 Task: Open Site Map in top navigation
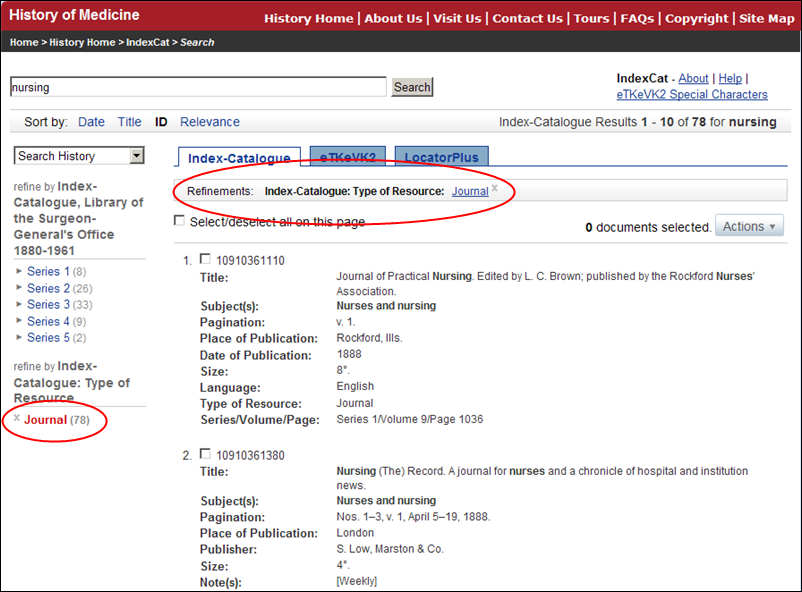767,18
